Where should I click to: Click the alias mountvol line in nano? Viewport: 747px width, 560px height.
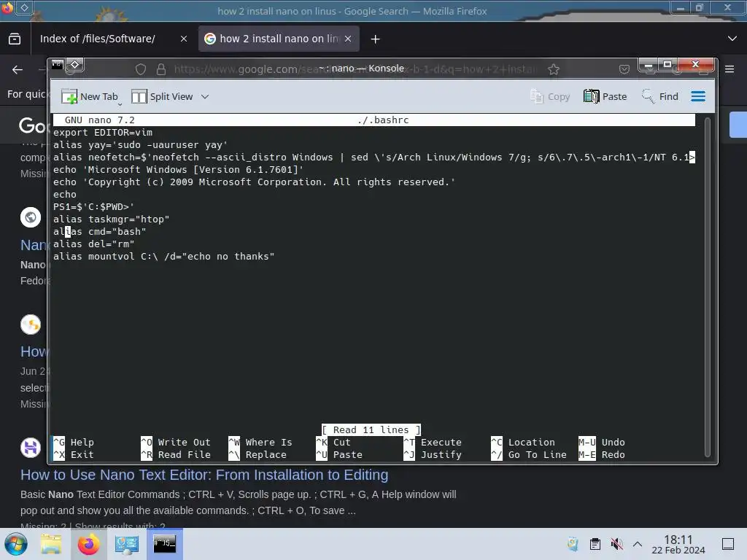164,256
